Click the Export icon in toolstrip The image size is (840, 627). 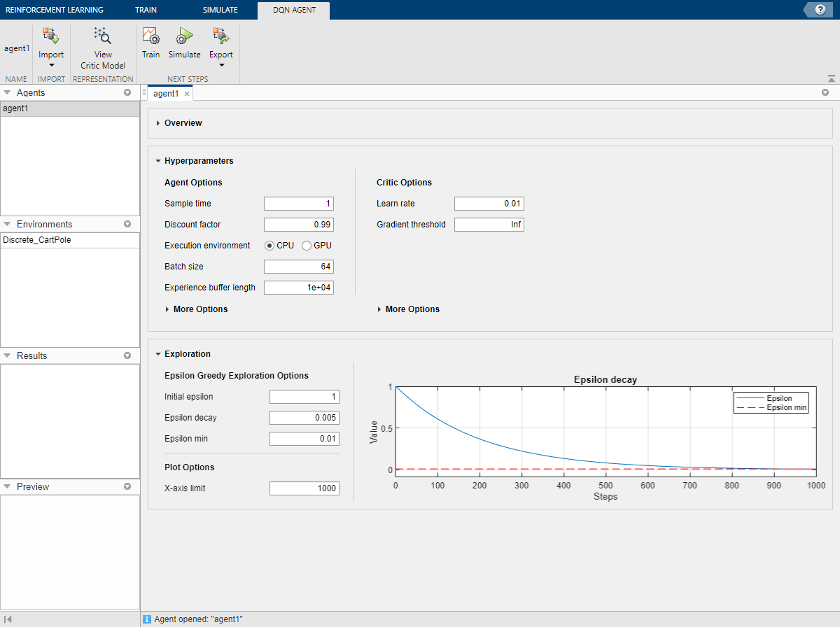click(x=220, y=36)
